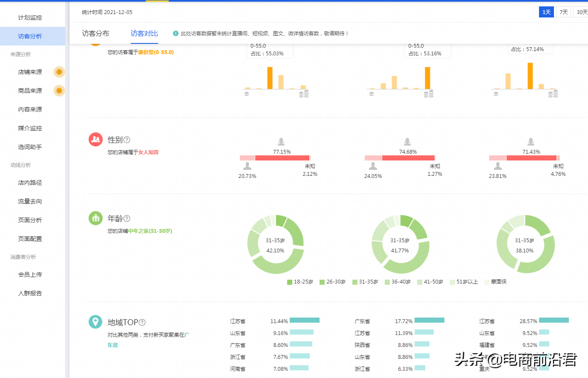Image resolution: width=588 pixels, height=378 pixels.
Task: Open 页面配置 sidebar item
Action: (30, 239)
